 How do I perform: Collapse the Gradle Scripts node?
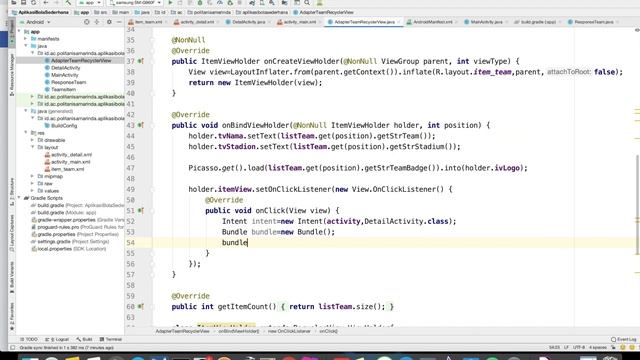pyautogui.click(x=20, y=198)
